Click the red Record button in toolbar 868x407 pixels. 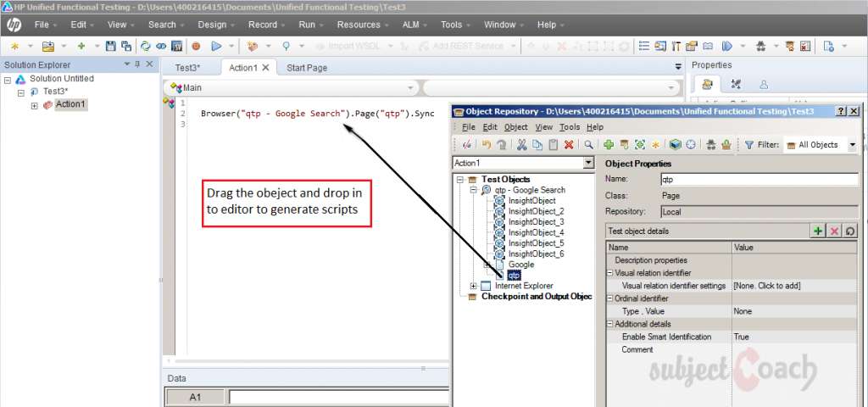pos(196,46)
